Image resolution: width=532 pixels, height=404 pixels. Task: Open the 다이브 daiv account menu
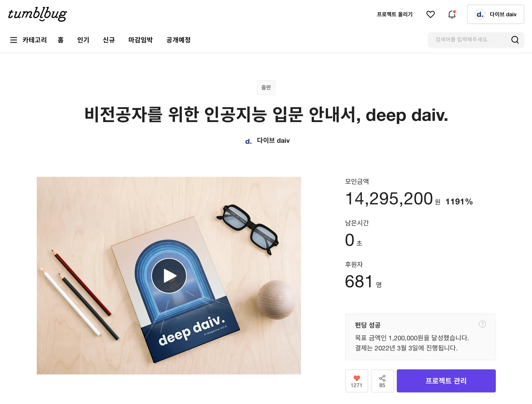click(496, 14)
